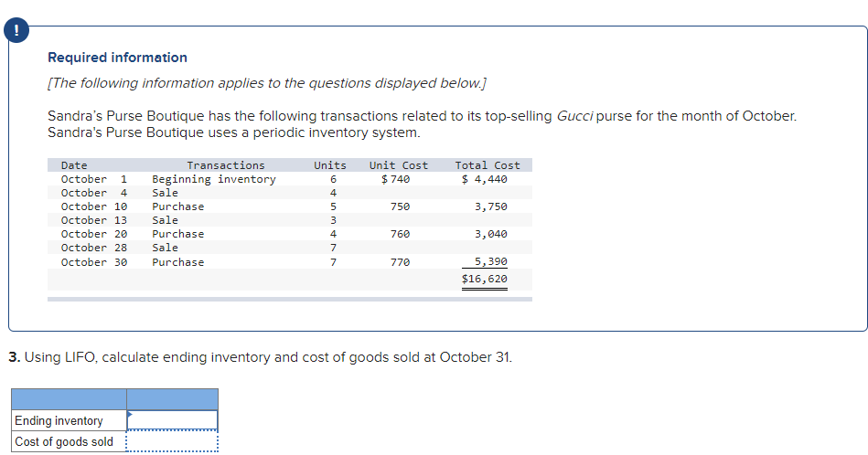Click the October 30 date cell
The image size is (868, 455).
(x=94, y=262)
